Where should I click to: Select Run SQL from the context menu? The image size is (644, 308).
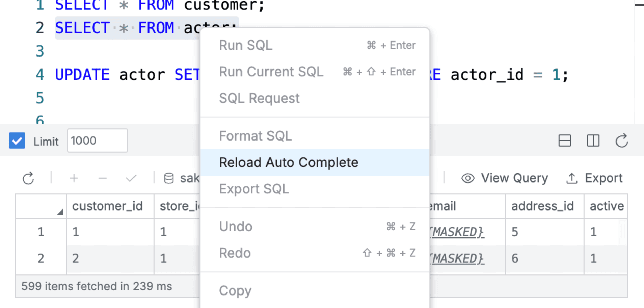(245, 45)
